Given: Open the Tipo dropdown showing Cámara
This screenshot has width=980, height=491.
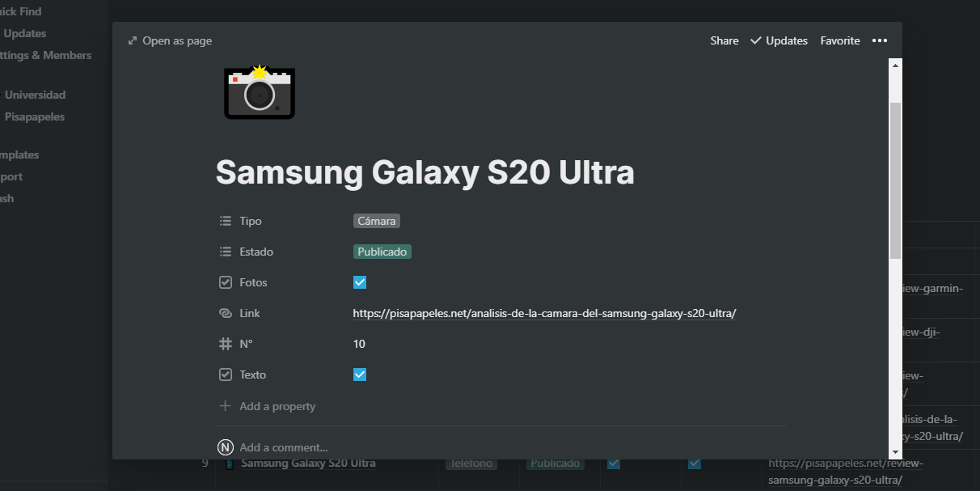Looking at the screenshot, I should (377, 221).
